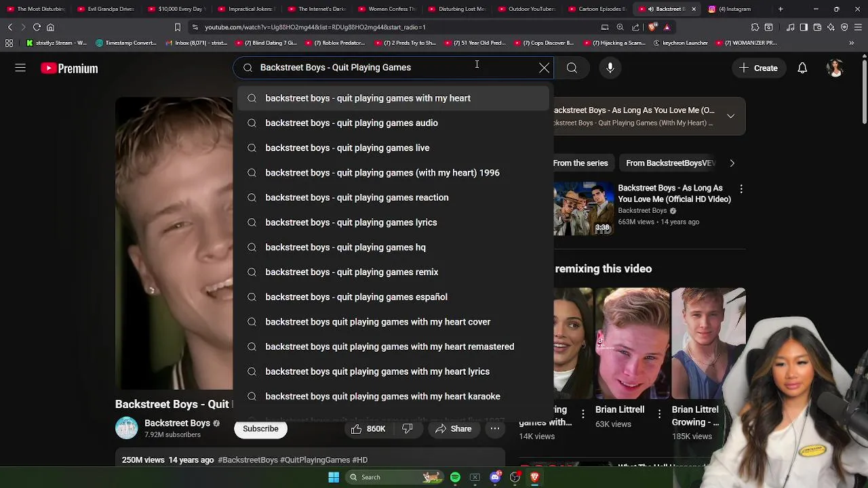
Task: Select the 'with my heart cover' suggestion
Action: 393,322
